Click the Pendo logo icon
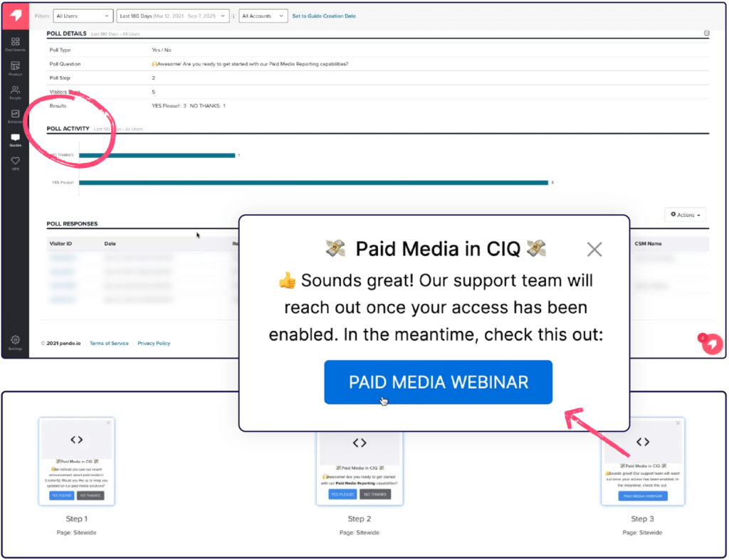 pos(16,16)
